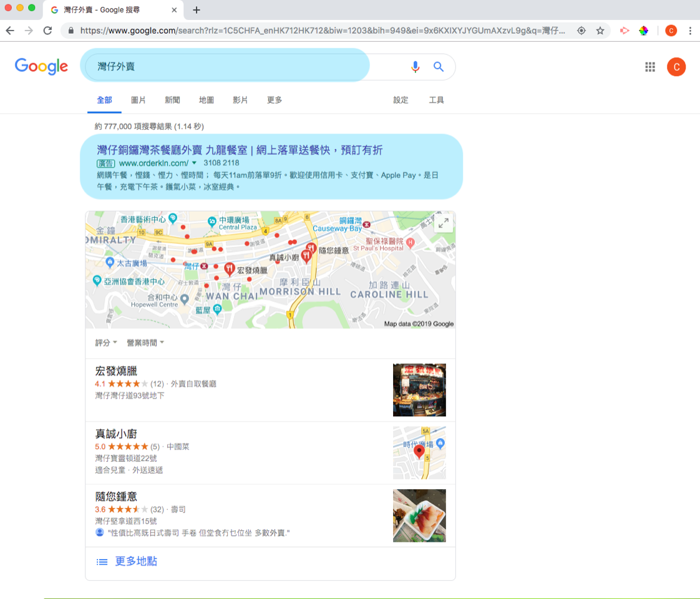
Task: Submit search with magnifier icon
Action: [439, 67]
